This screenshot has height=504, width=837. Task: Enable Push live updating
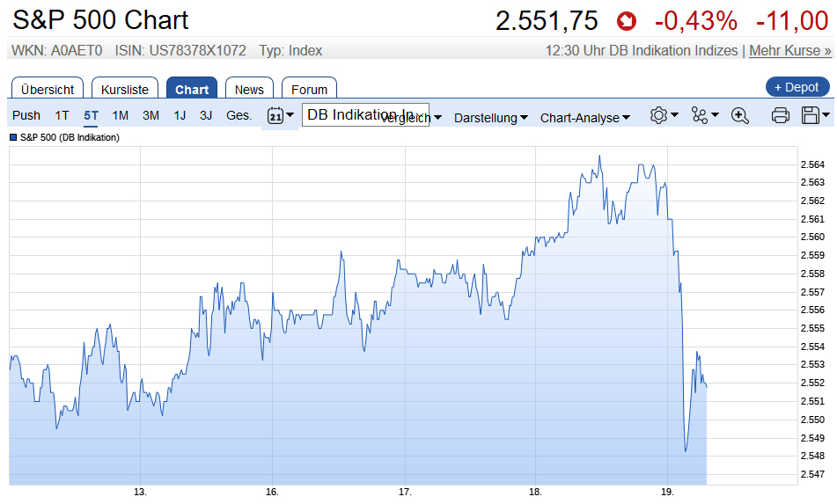coord(26,115)
